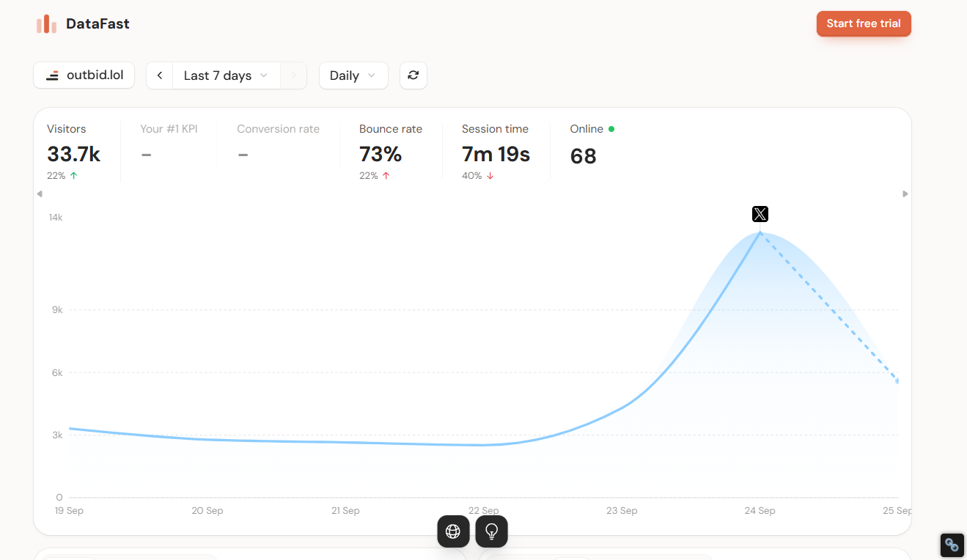Click the 33.7k visitors value
967x560 pixels.
pos(74,154)
